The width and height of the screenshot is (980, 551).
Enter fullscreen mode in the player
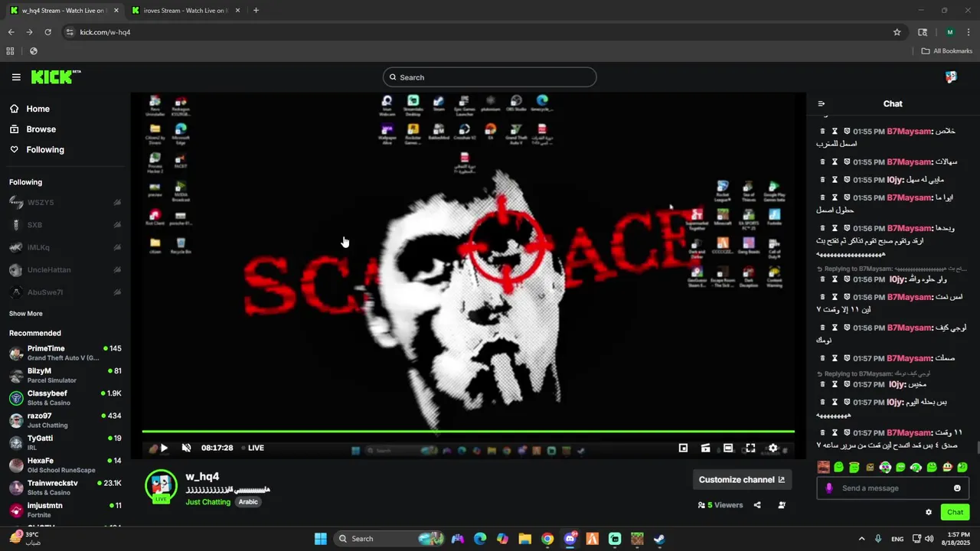(x=750, y=448)
